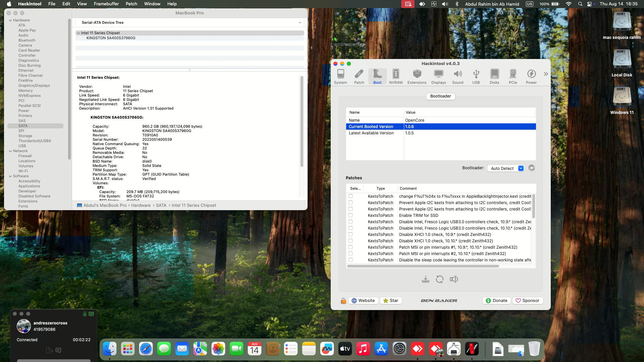Open Safari from the Dock
The image size is (644, 362).
(146, 349)
